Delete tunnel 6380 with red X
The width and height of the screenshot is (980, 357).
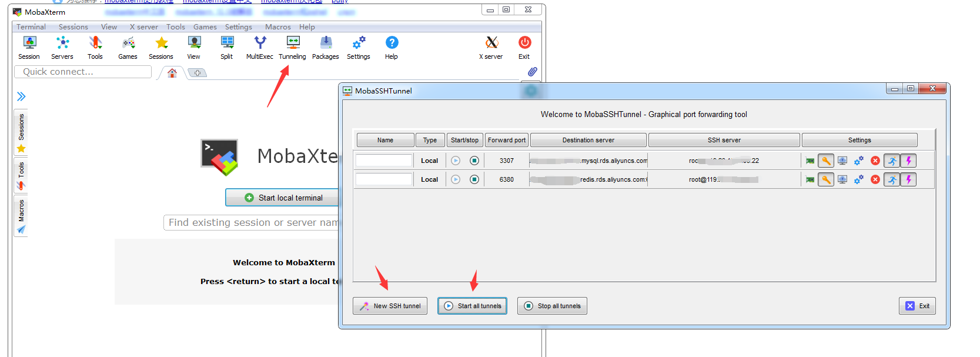[x=875, y=179]
